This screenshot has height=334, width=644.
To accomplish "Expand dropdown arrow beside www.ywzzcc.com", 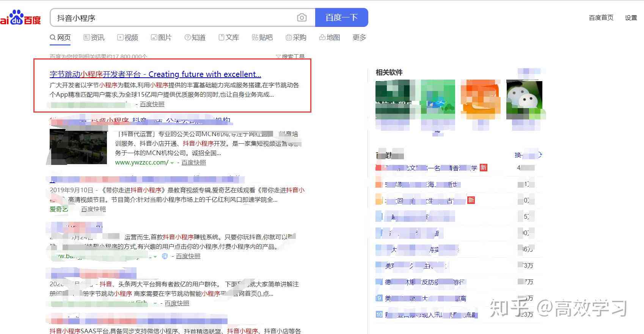I will (x=172, y=163).
